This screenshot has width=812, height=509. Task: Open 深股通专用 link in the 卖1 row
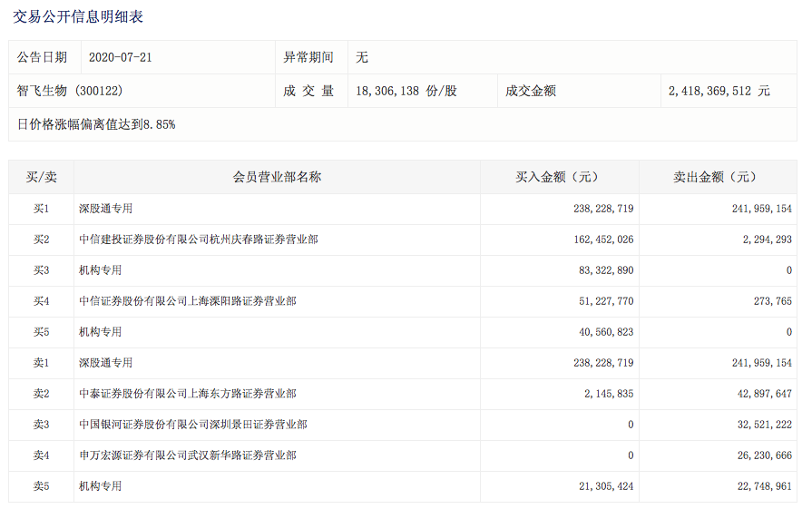coord(105,363)
